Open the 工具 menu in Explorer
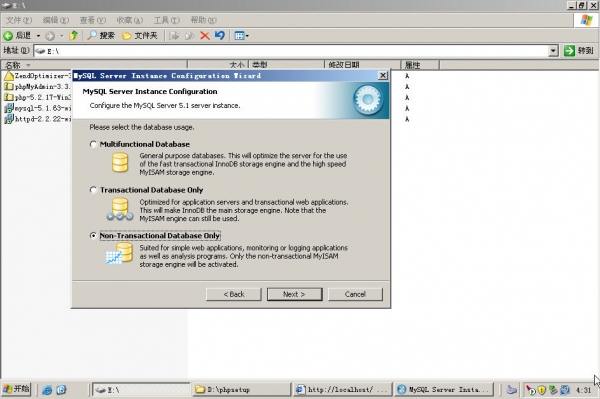 [166, 20]
